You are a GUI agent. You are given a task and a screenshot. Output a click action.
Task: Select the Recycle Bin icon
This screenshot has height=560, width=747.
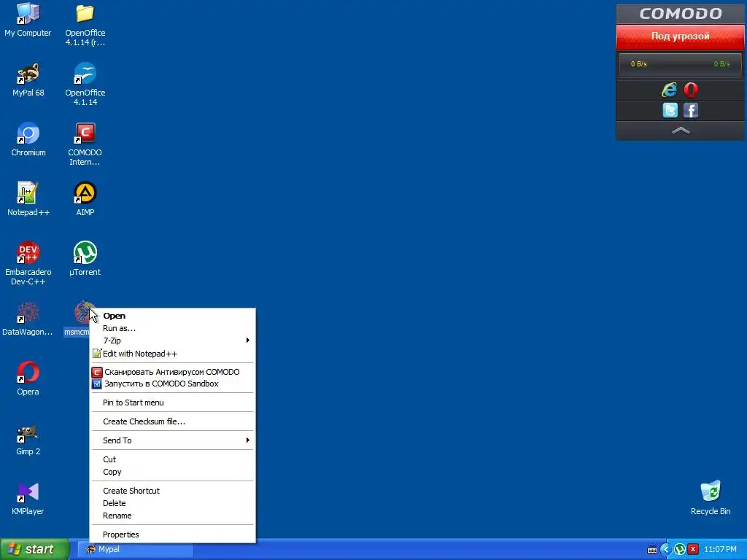click(711, 498)
